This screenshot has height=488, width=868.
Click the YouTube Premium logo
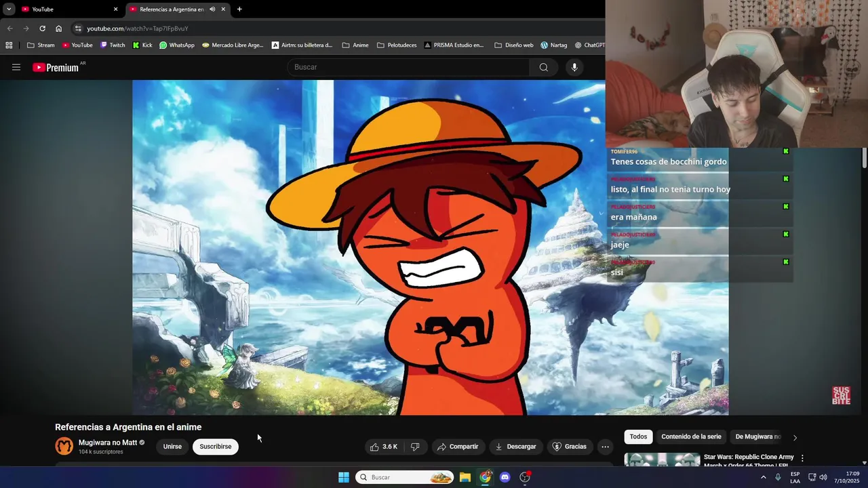[56, 67]
